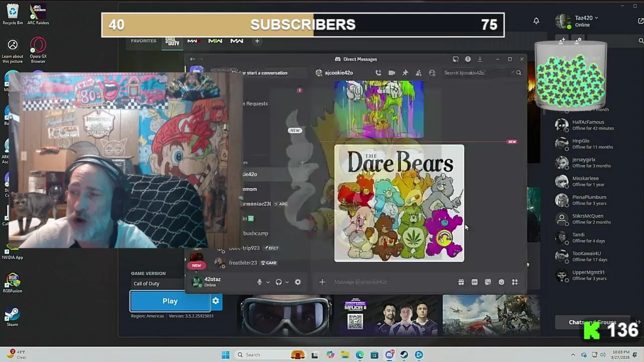Open Recycle Bin on desktop
This screenshot has width=644, height=362.
tap(13, 14)
